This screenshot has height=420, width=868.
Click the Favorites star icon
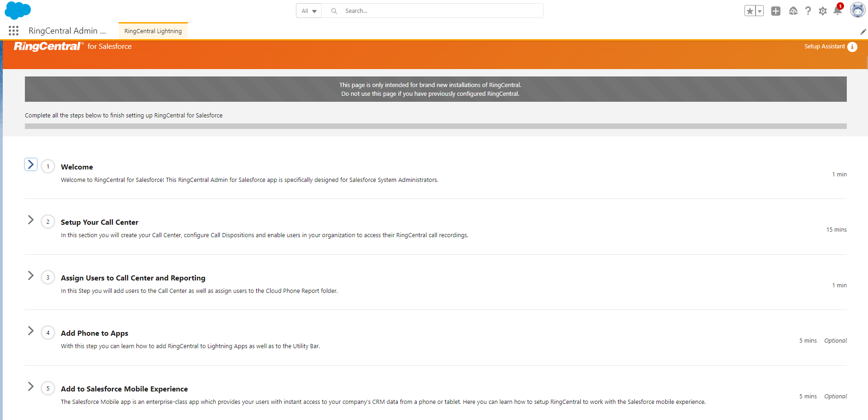pos(750,11)
